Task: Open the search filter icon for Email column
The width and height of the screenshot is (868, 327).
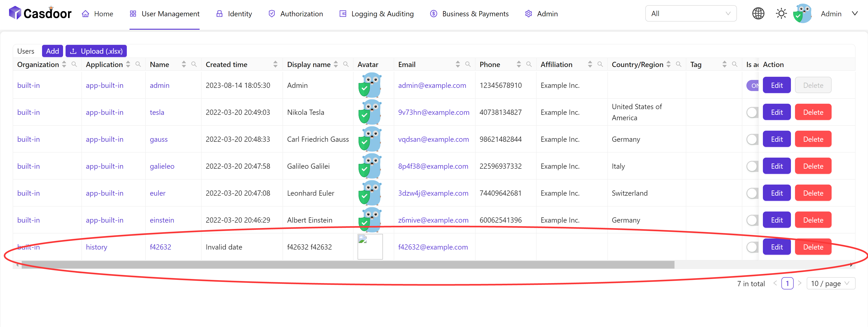Action: [x=468, y=64]
